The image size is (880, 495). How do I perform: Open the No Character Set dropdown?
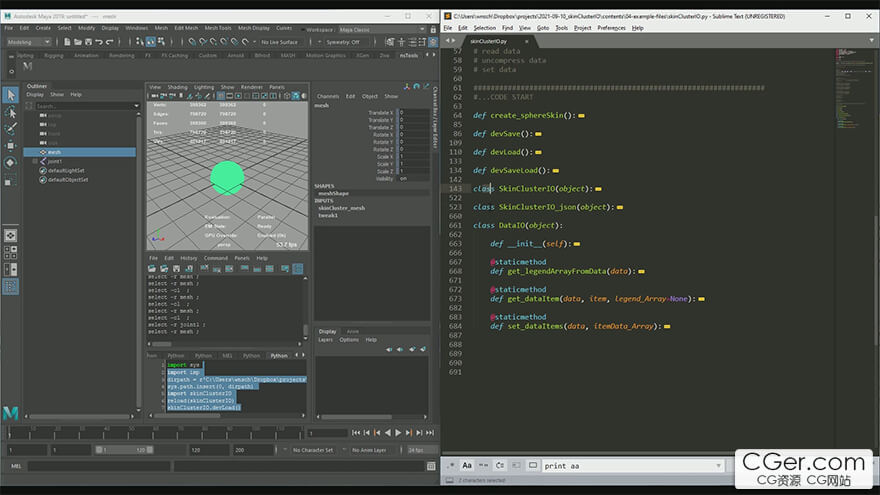(313, 450)
